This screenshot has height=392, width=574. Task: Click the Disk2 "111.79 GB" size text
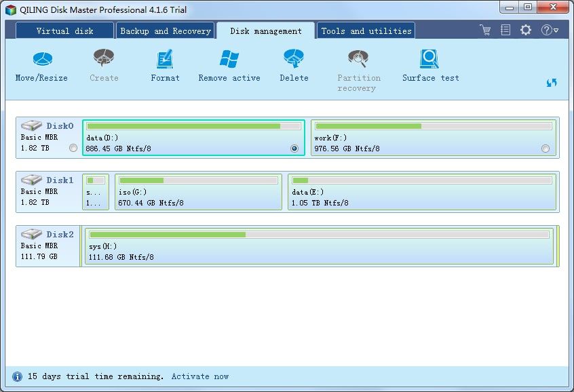click(39, 256)
